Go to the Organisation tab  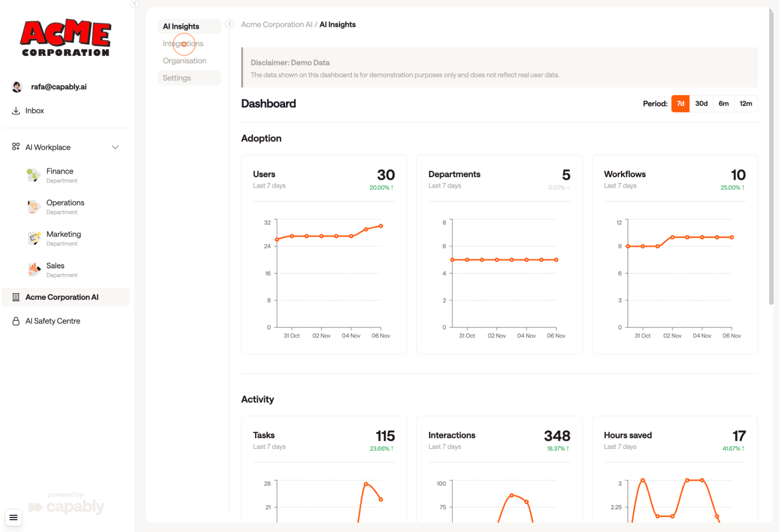[x=189, y=61]
